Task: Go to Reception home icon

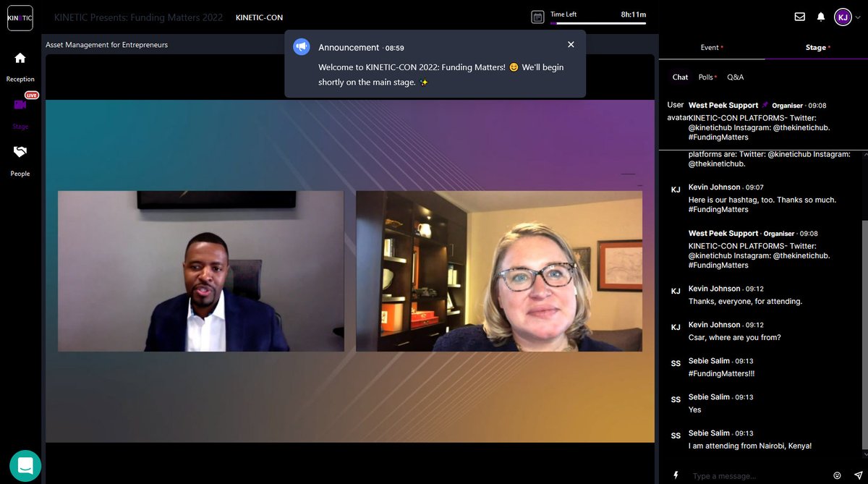Action: coord(20,58)
